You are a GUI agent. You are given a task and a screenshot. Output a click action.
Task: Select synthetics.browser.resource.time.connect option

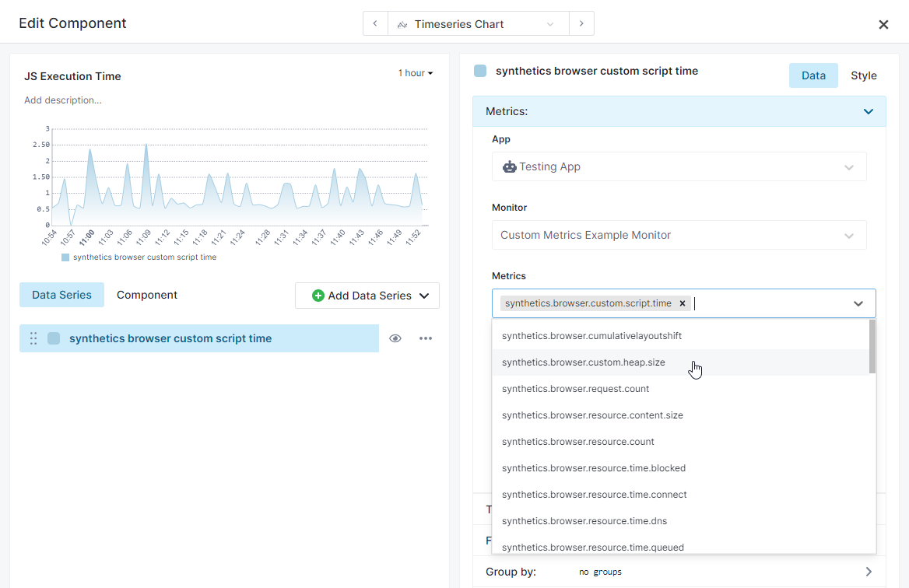(681, 495)
